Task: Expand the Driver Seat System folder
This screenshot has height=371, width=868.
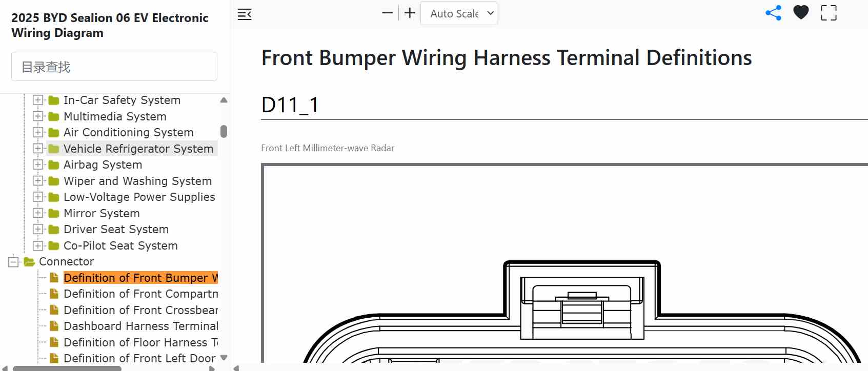Action: (x=38, y=229)
